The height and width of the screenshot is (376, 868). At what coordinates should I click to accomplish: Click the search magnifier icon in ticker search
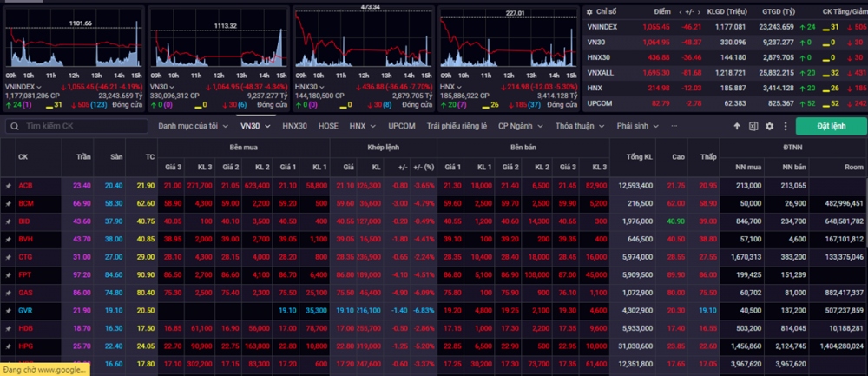coord(12,126)
